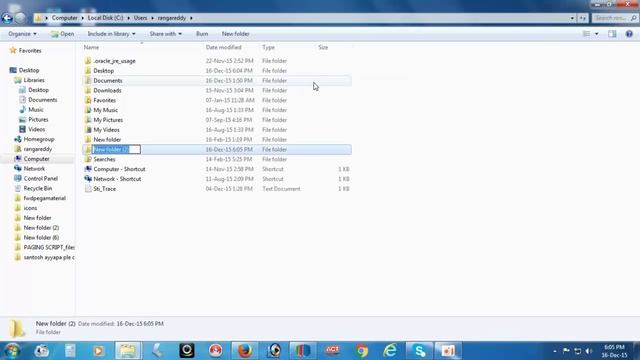The height and width of the screenshot is (360, 640).
Task: Select rangareddy in the navigation pane
Action: tap(38, 149)
